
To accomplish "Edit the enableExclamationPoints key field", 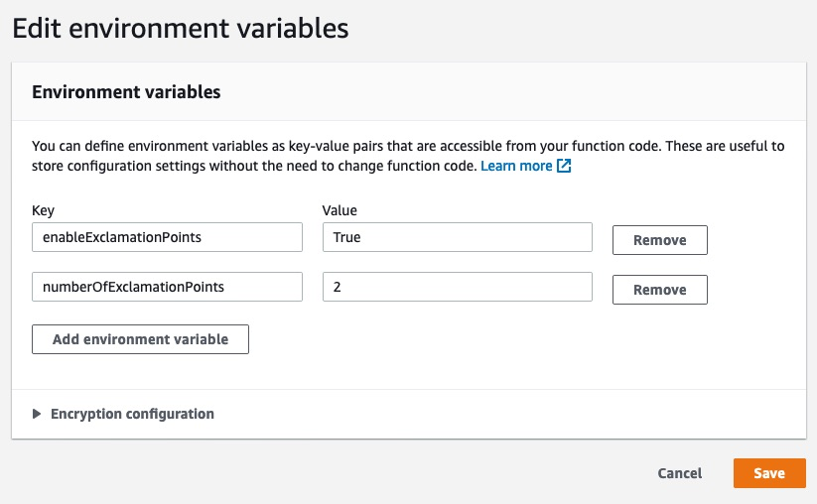I will click(167, 237).
